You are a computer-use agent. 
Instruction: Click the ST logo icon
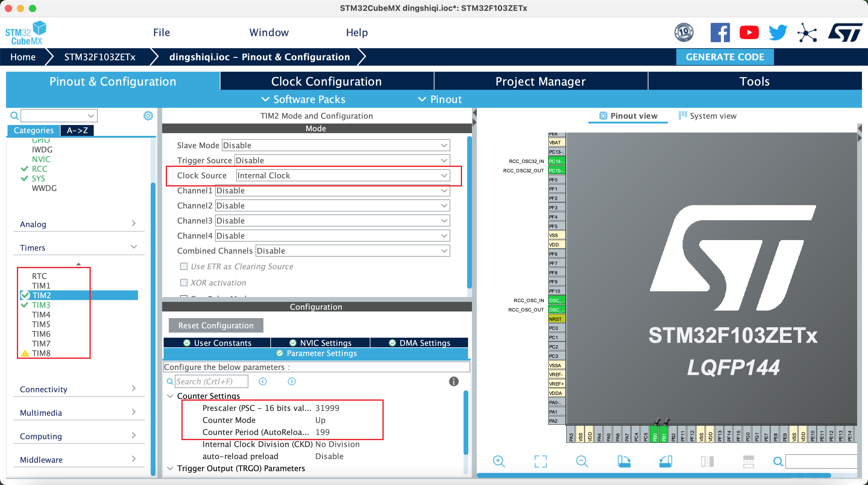(844, 32)
